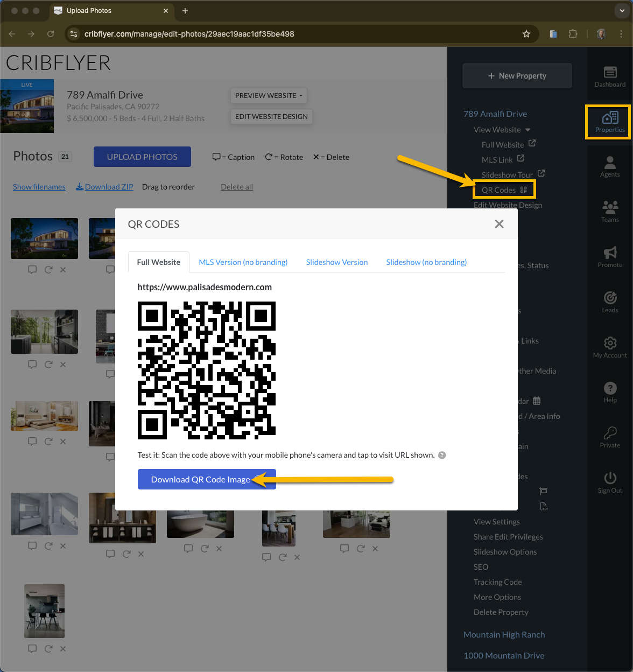
Task: Open the Chrome three-dot menu
Action: [621, 34]
